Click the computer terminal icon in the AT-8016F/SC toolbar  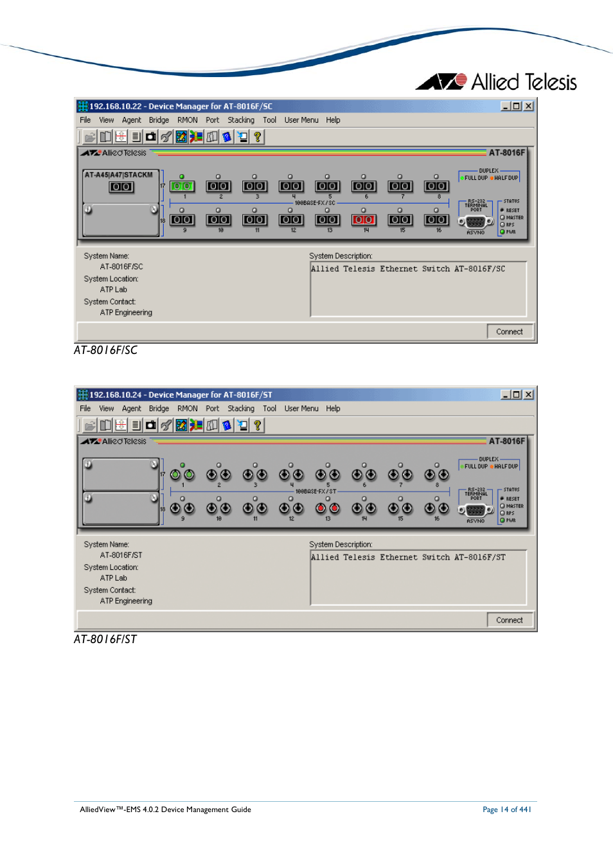click(242, 137)
